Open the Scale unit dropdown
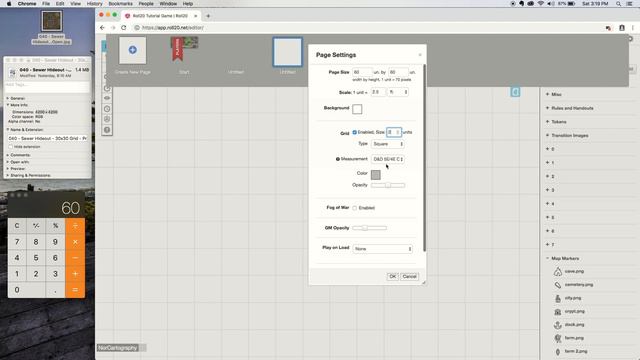Image resolution: width=640 pixels, height=360 pixels. pyautogui.click(x=398, y=92)
